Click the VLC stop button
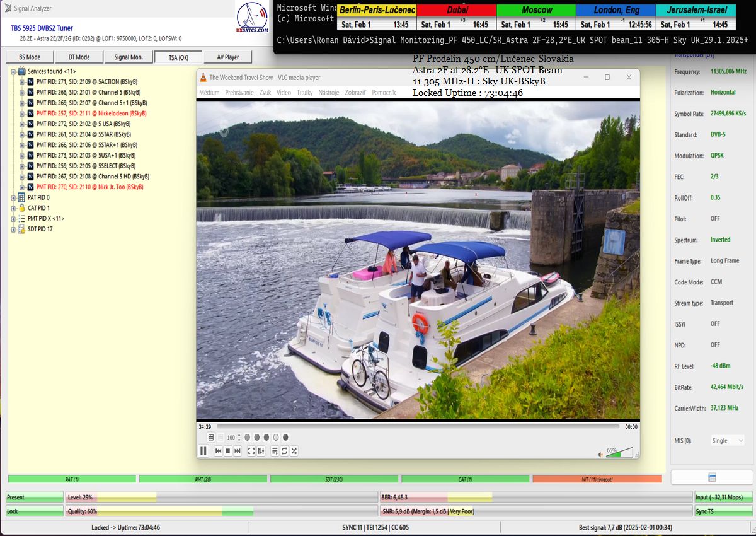Screen dimensions: 756x536 tap(228, 451)
